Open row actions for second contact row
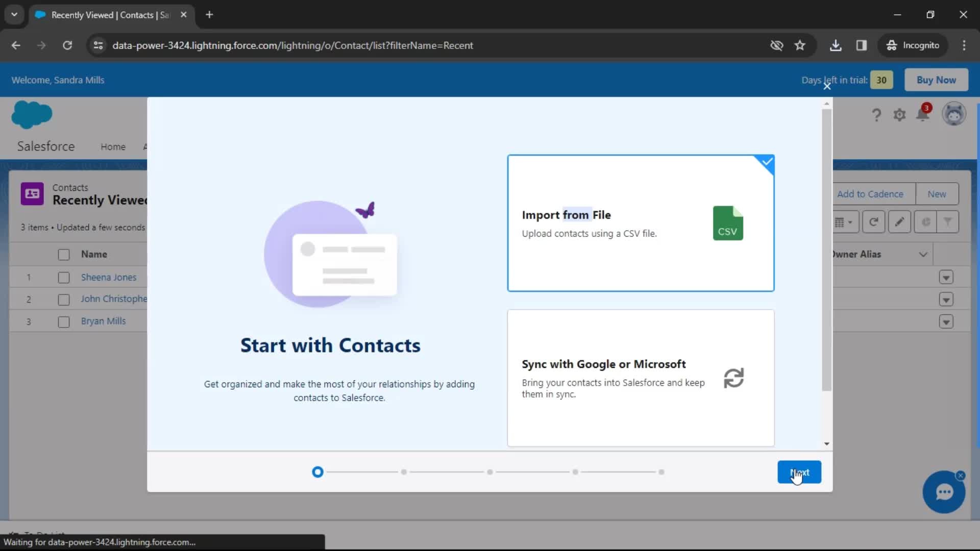Viewport: 980px width, 551px height. point(946,299)
